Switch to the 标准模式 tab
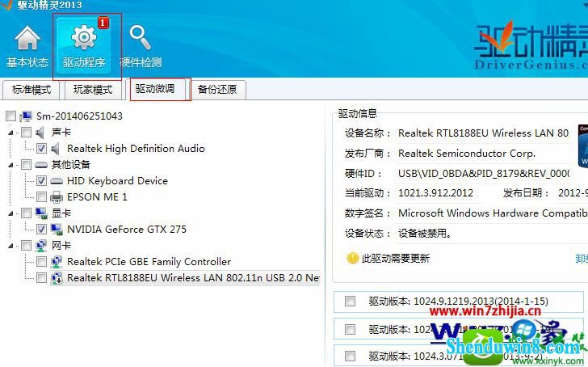 click(x=31, y=90)
